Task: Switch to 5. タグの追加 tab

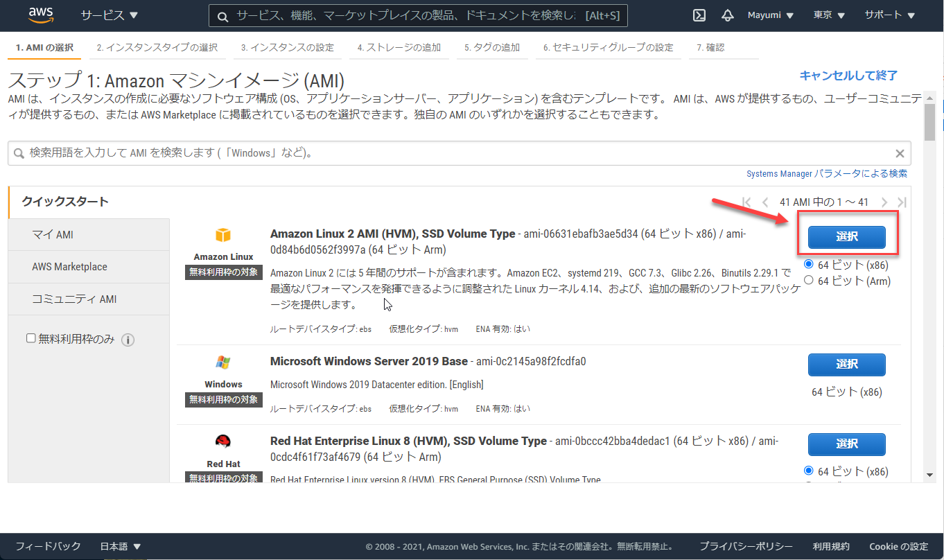Action: click(x=492, y=48)
